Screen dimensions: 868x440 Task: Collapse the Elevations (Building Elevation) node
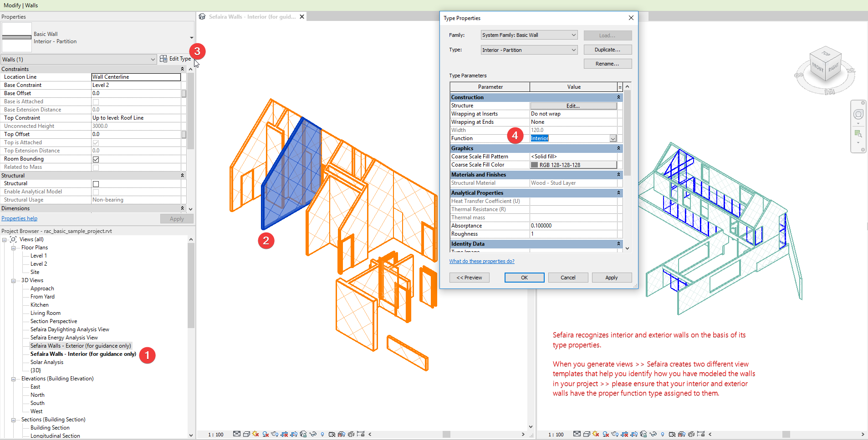click(x=13, y=379)
